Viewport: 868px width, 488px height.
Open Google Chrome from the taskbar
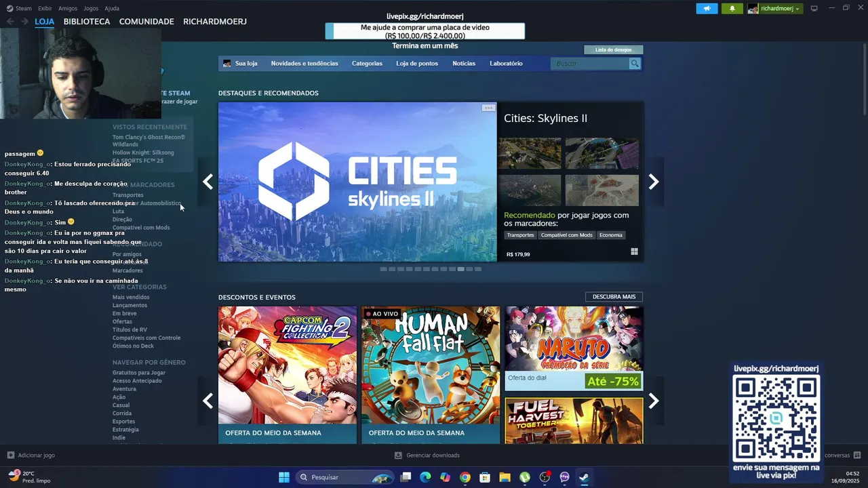[465, 477]
